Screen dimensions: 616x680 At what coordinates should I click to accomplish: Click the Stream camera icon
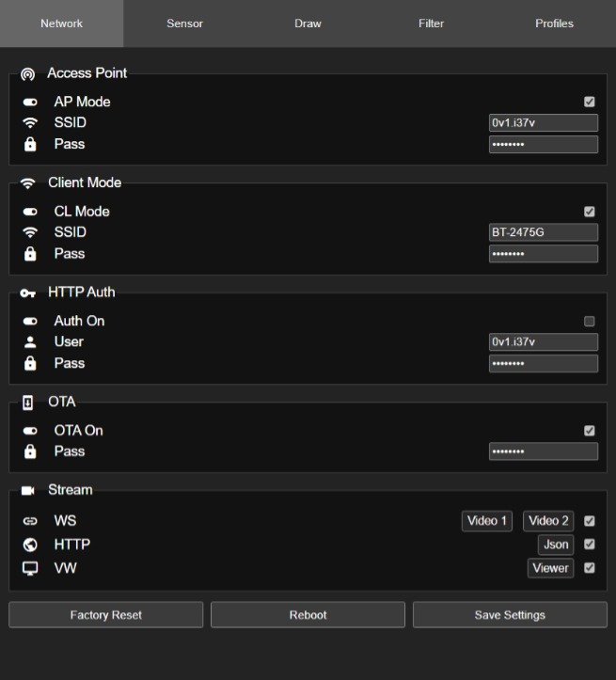click(x=28, y=490)
